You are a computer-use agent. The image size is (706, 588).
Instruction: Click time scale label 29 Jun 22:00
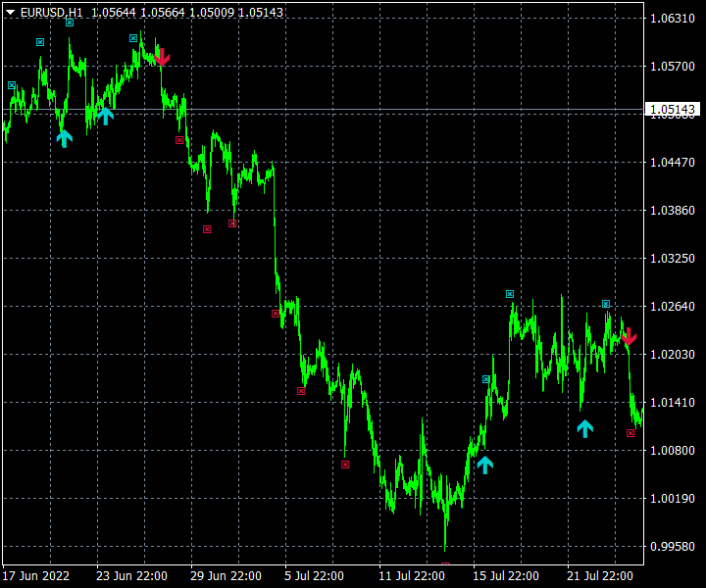[227, 576]
